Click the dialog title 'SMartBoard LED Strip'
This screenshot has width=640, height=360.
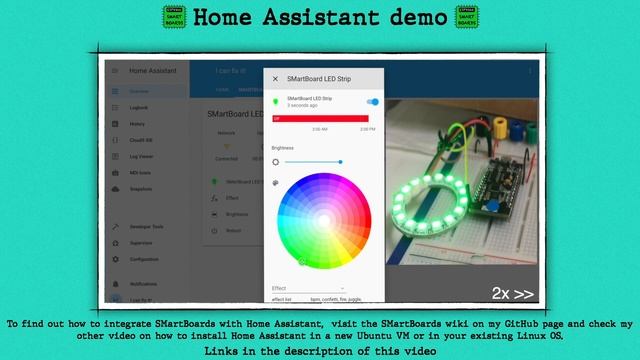[319, 79]
